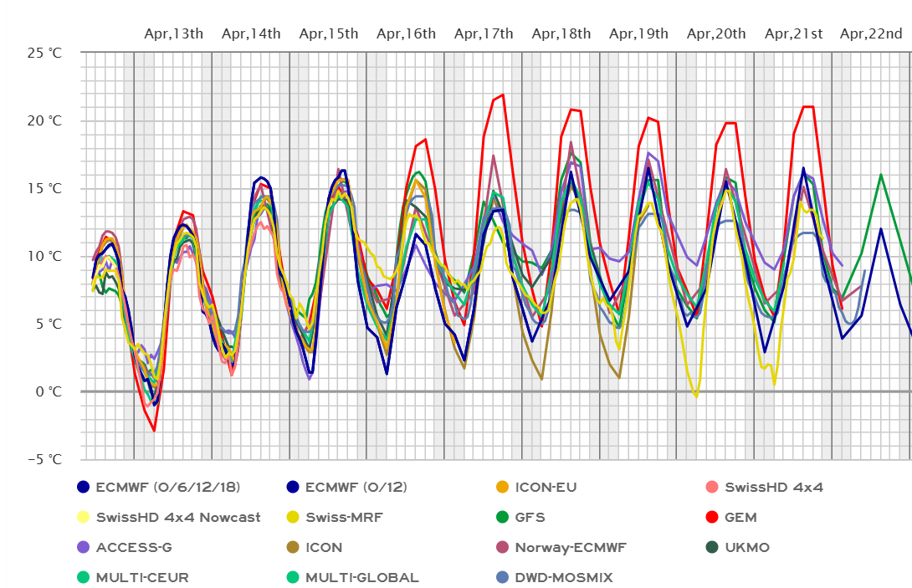Image resolution: width=912 pixels, height=588 pixels.
Task: Click the SwissHD 4x4 Nowcast legend marker
Action: 83,517
